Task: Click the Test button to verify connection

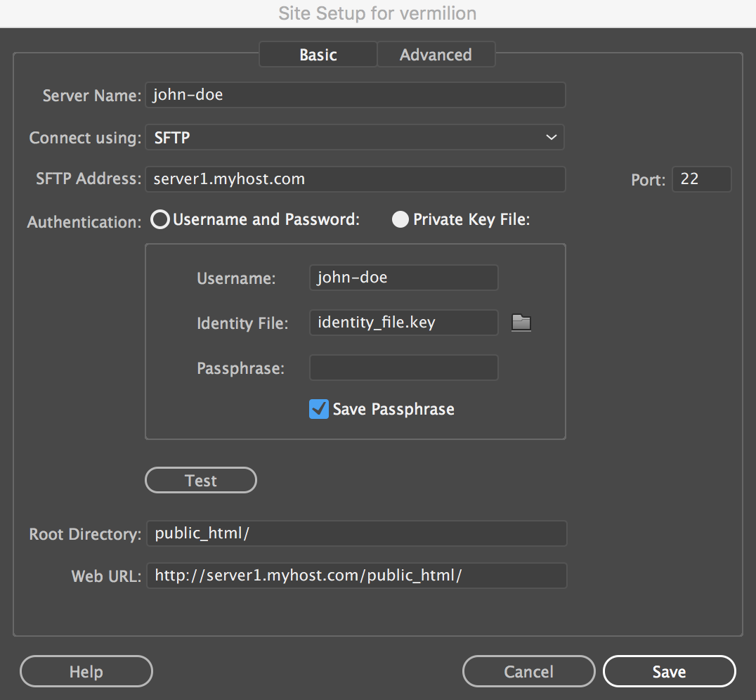Action: tap(200, 480)
